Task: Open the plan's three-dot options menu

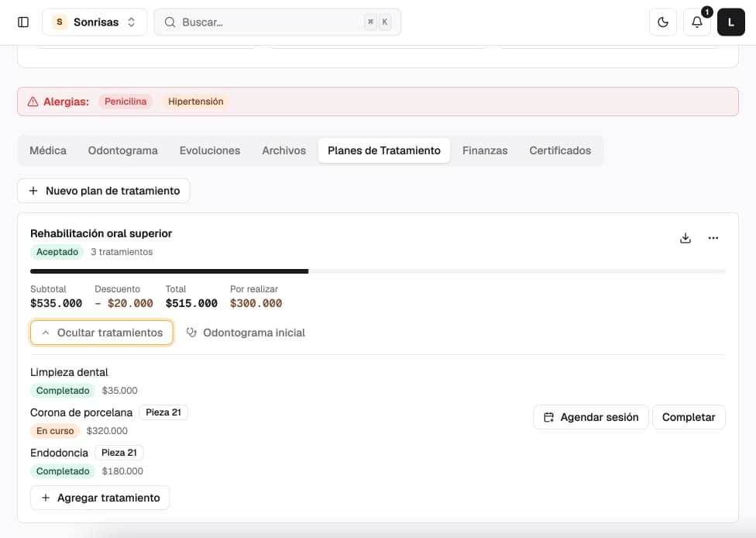Action: pyautogui.click(x=713, y=238)
